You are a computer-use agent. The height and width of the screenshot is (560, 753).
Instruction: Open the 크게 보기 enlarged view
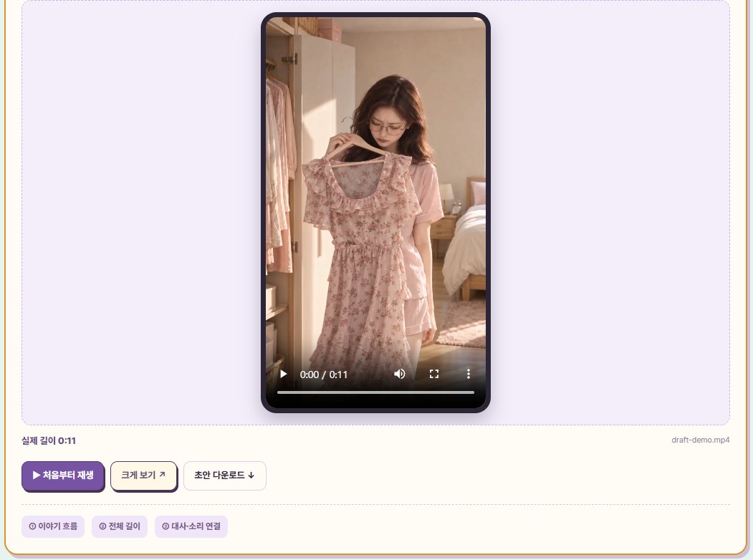143,475
